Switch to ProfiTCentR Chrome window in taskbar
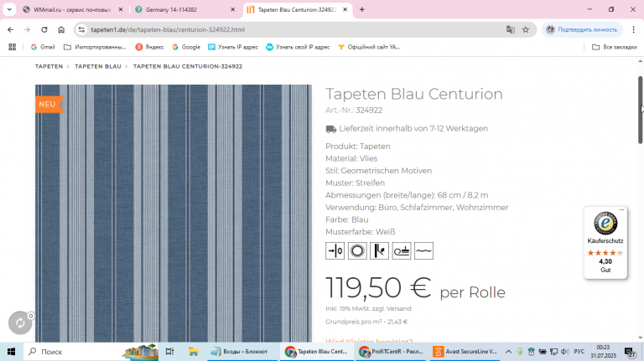The width and height of the screenshot is (644, 361). point(391,352)
